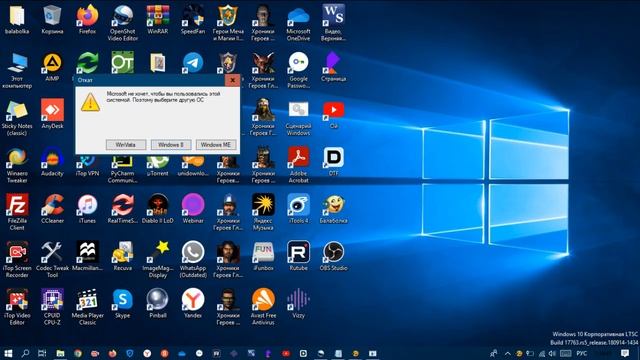
Task: Launch iTunes from the desktop
Action: click(87, 209)
